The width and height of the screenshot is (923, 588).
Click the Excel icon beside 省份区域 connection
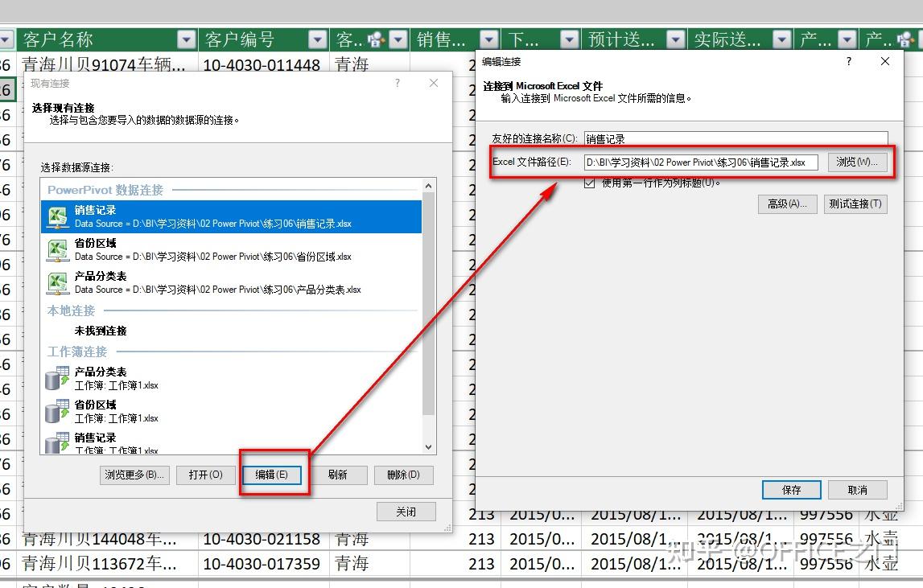pyautogui.click(x=57, y=249)
